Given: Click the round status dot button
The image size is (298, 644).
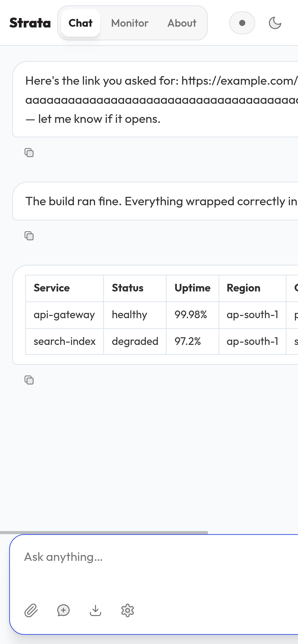Looking at the screenshot, I should pos(242,23).
